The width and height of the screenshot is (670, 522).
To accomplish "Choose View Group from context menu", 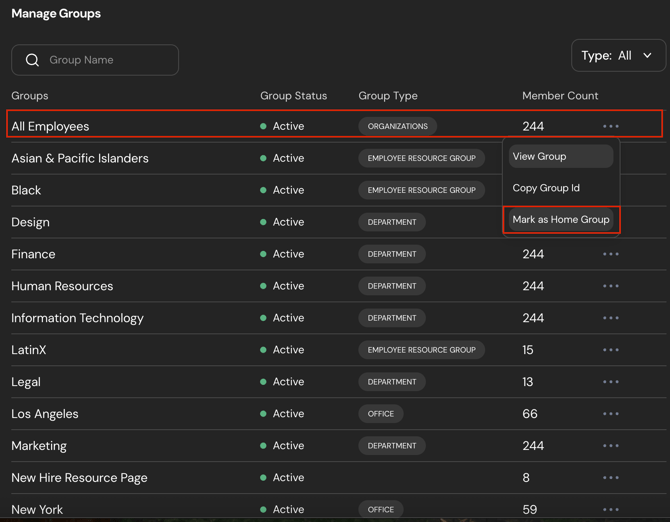I will pos(561,156).
